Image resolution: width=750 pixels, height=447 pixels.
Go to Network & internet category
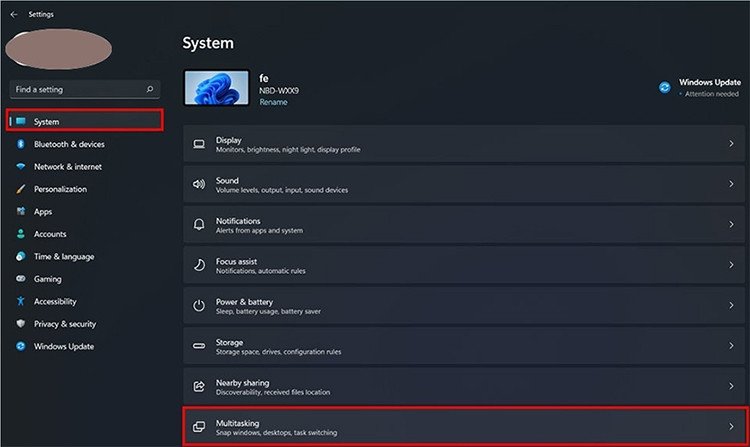click(x=67, y=166)
